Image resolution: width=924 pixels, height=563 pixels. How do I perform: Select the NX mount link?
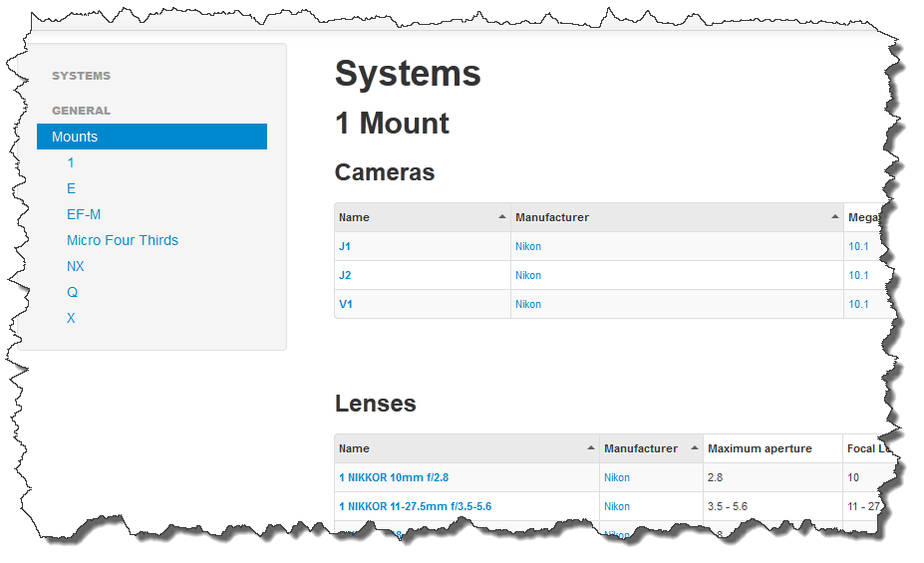pos(76,266)
